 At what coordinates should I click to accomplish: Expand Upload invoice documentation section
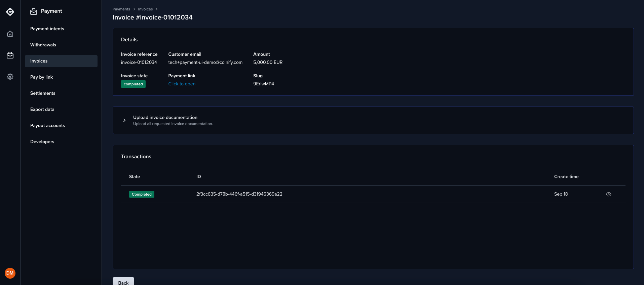(x=124, y=120)
